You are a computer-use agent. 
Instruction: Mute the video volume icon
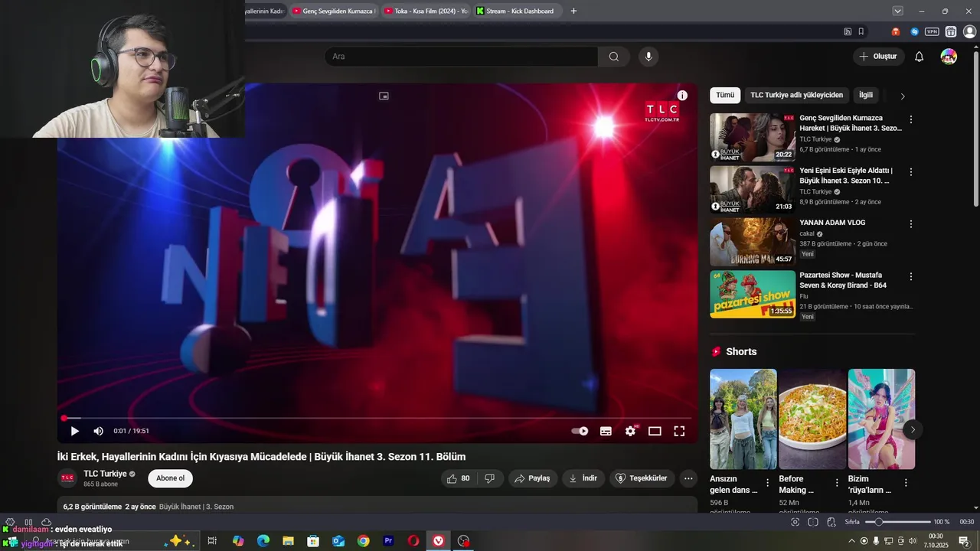tap(98, 431)
